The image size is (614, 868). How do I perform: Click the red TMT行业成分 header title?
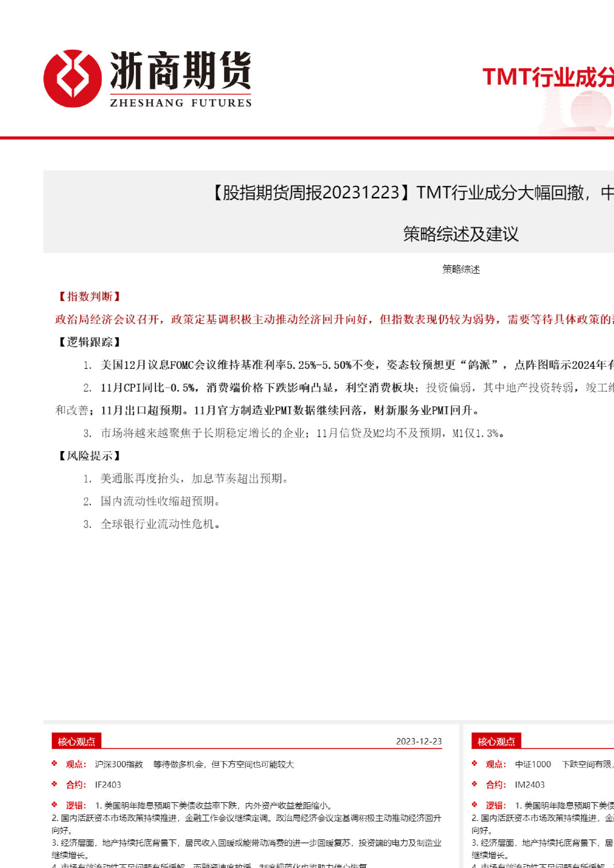click(548, 77)
